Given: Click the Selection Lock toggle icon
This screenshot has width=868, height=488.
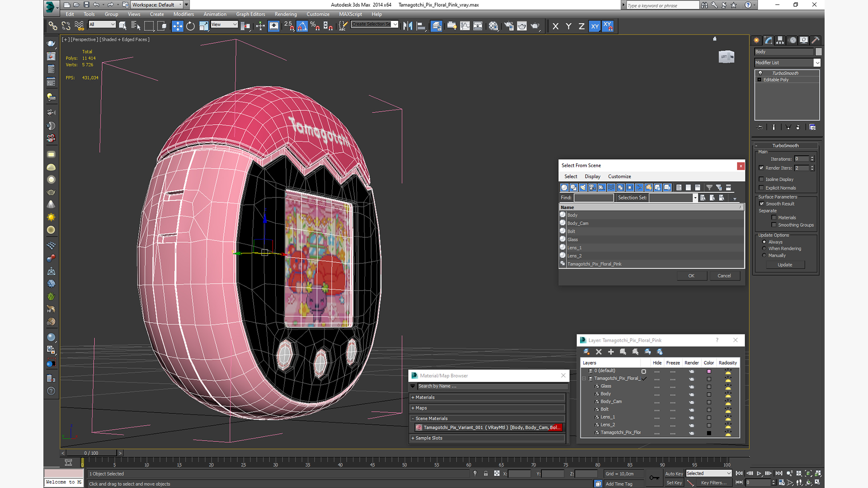Looking at the screenshot, I should pos(486,474).
